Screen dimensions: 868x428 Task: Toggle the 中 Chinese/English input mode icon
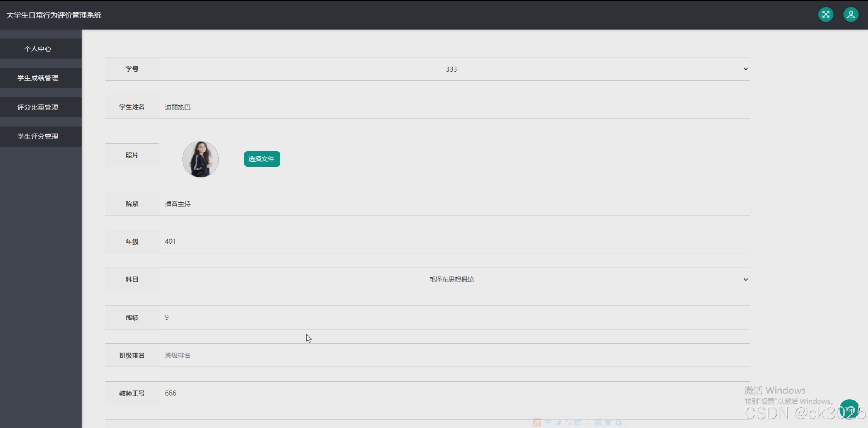click(548, 423)
